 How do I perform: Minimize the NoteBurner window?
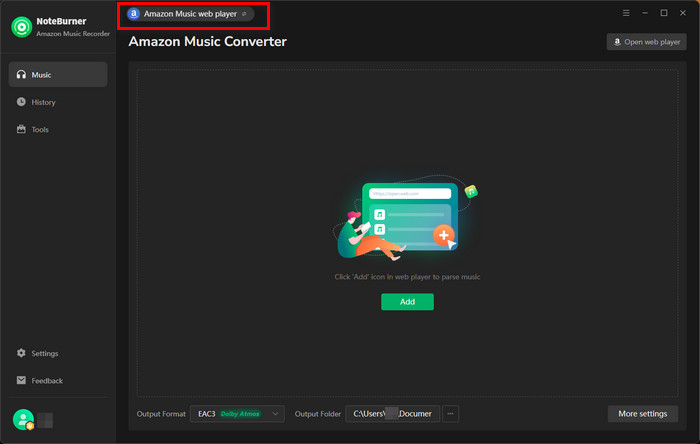tap(645, 13)
